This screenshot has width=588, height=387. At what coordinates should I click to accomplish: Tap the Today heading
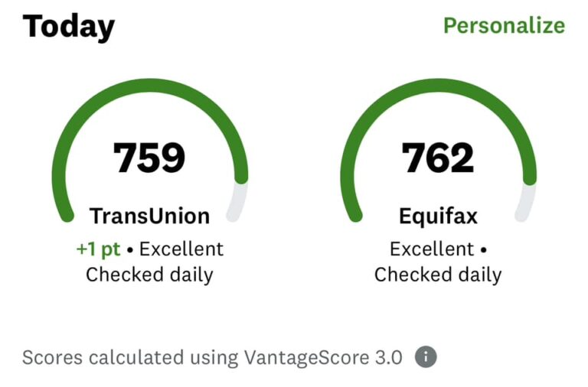coord(69,27)
